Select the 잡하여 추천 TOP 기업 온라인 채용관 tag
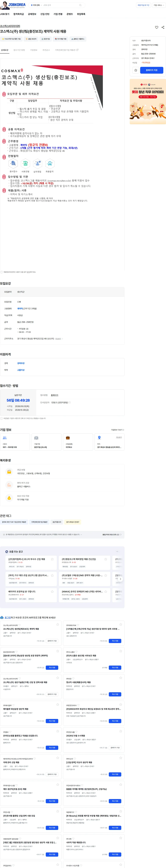166x868 pixels. pos(14,522)
